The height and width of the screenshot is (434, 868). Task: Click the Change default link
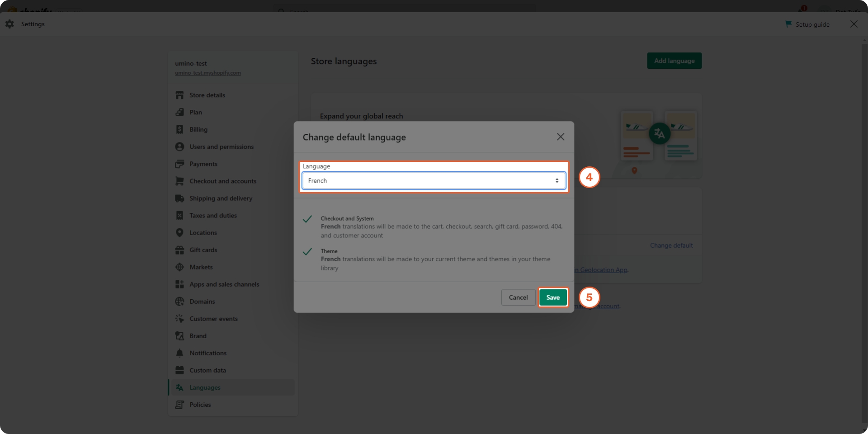(671, 245)
